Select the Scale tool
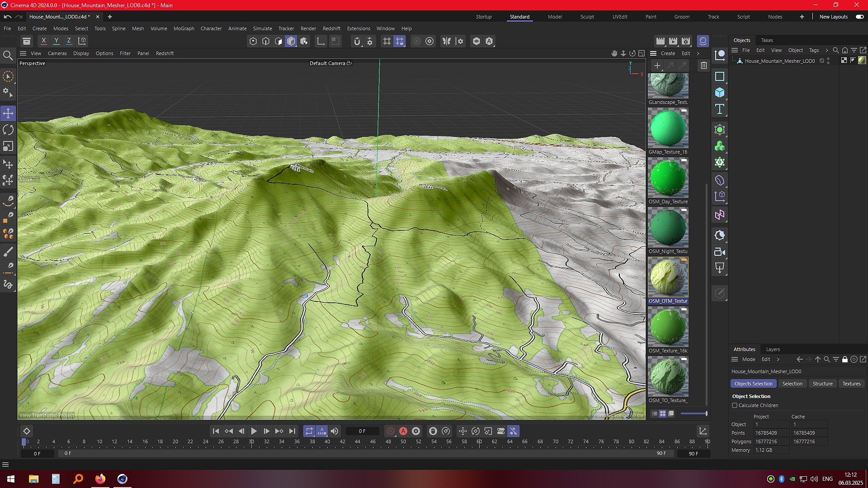 point(8,146)
